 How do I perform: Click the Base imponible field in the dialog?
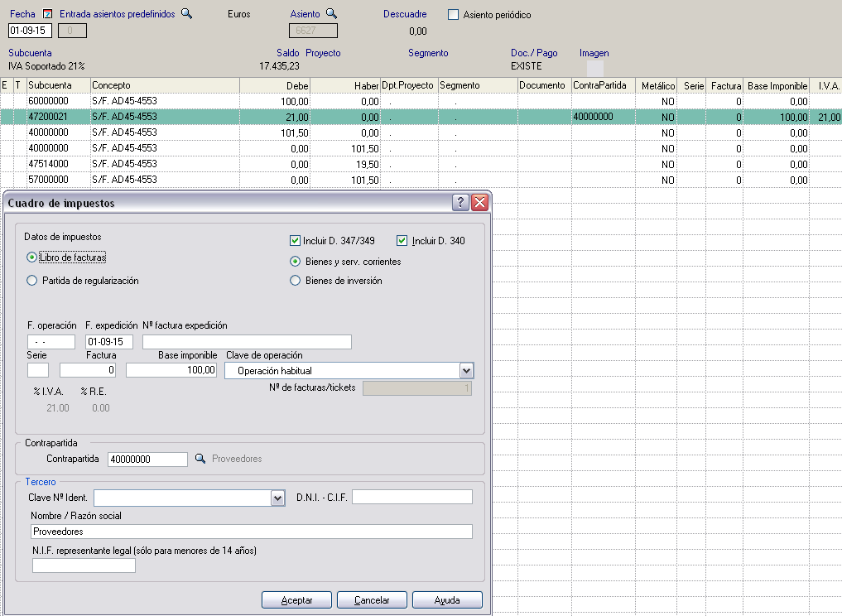click(x=171, y=370)
